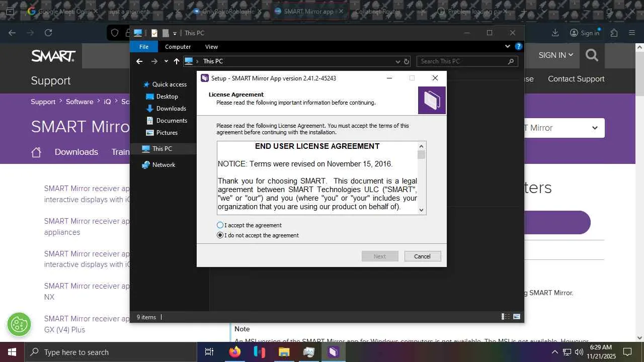This screenshot has width=644, height=362.
Task: Open Contact Support link
Action: 576,79
